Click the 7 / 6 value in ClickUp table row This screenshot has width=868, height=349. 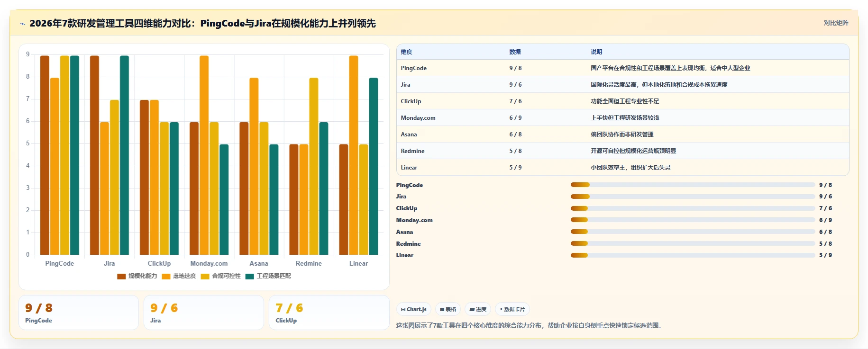(515, 101)
